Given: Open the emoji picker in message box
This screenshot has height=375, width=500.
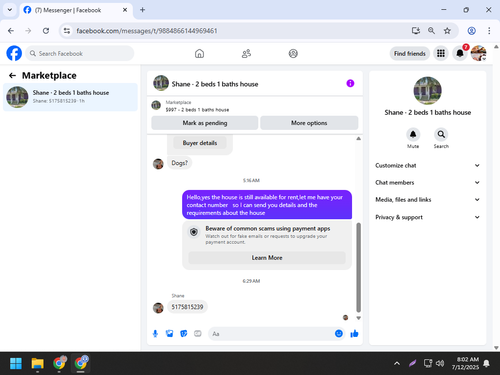Looking at the screenshot, I should 339,334.
